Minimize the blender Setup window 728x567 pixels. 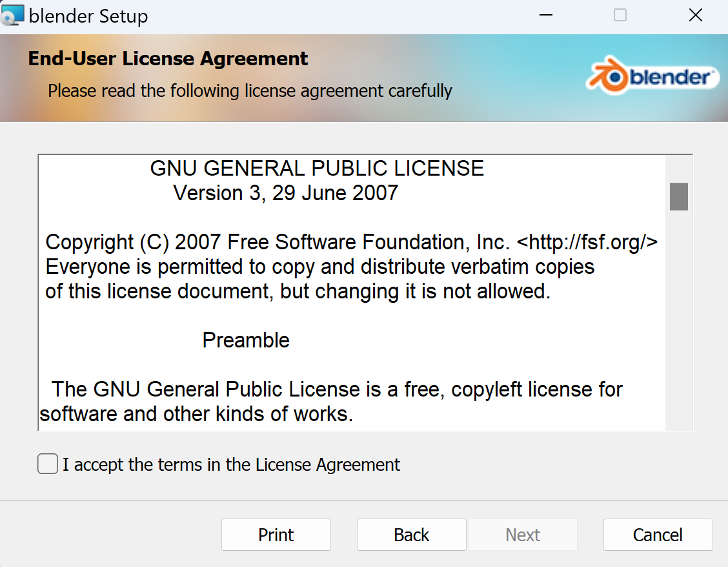pyautogui.click(x=546, y=15)
